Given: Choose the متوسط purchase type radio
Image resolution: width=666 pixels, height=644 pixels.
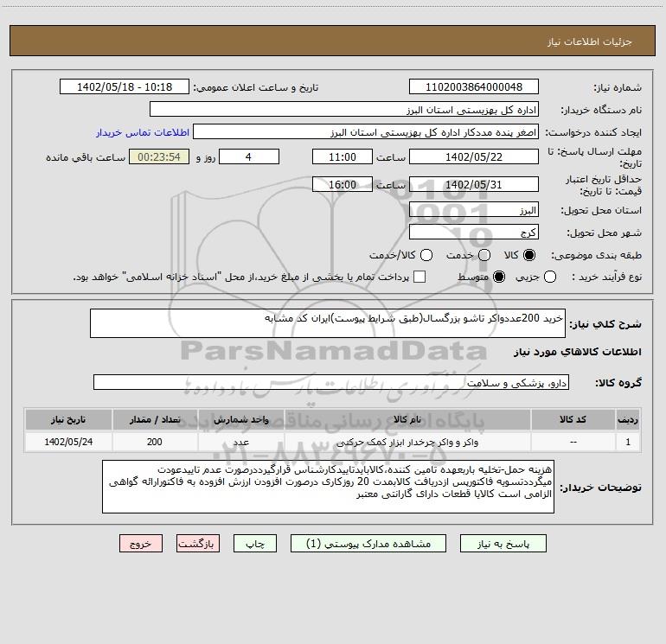Looking at the screenshot, I should pos(499,277).
